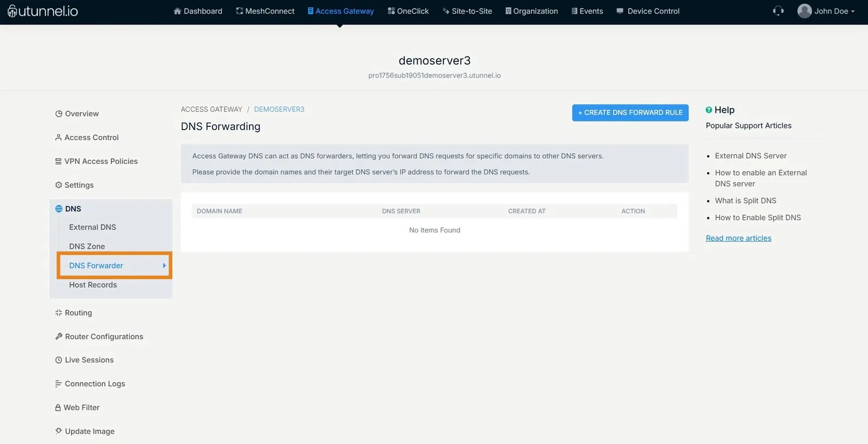Click the Events icon
This screenshot has width=868, height=444.
pos(575,11)
